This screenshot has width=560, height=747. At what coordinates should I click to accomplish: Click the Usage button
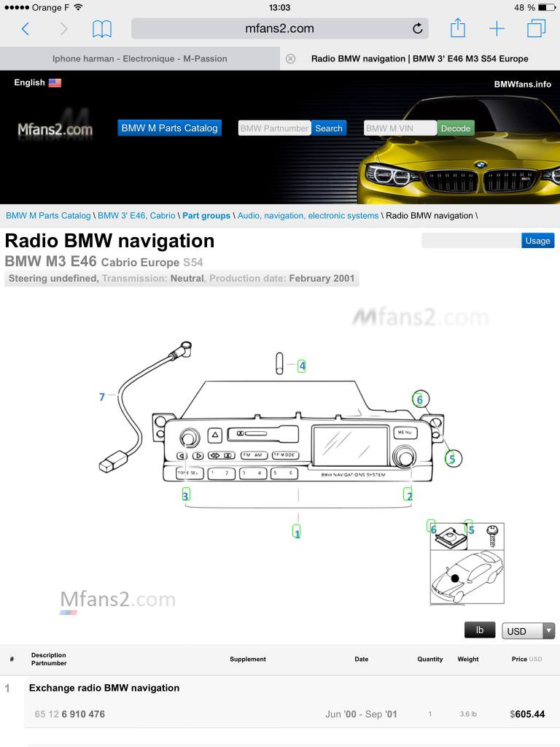click(x=537, y=241)
